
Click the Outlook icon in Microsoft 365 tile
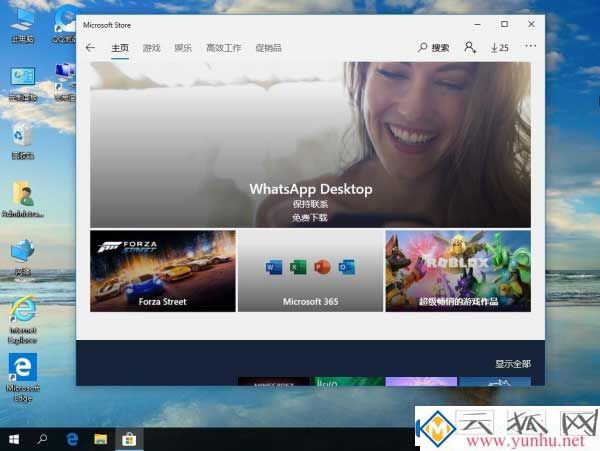tap(347, 267)
